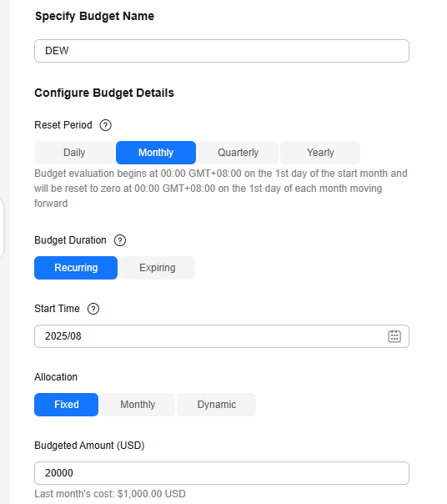447x504 pixels.
Task: Click the Last month's cost text
Action: [x=110, y=494]
